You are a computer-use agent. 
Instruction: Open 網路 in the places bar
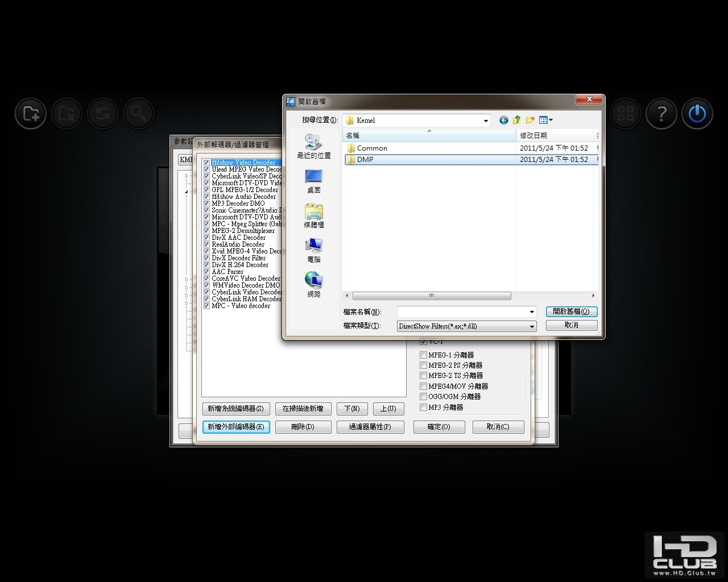tap(314, 285)
